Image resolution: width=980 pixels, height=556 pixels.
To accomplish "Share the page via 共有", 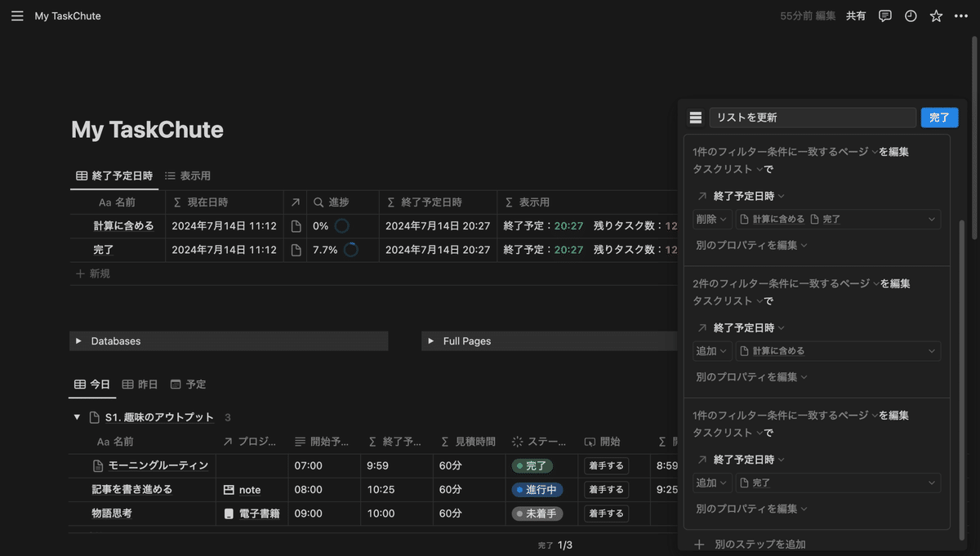I will (856, 16).
